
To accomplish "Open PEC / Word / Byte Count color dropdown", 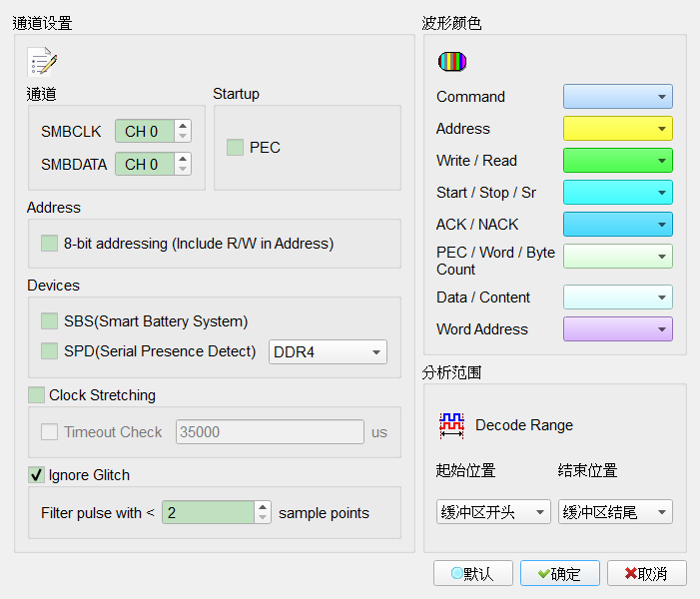I will click(618, 257).
